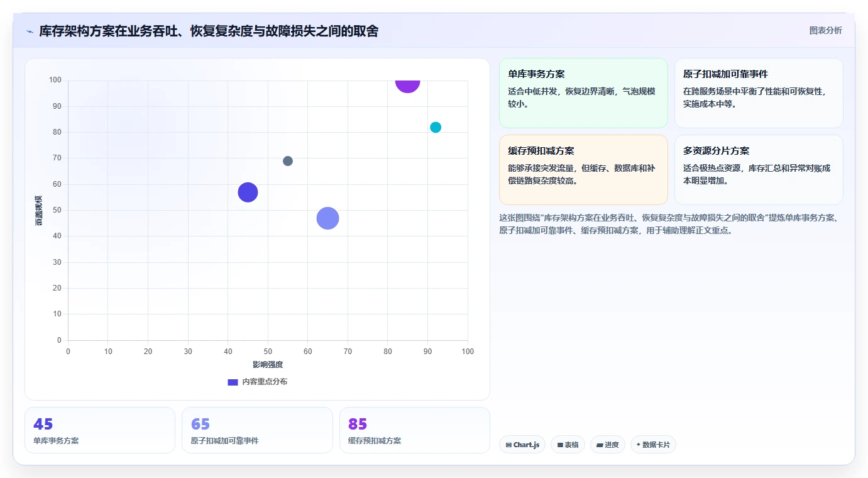Click the 图表分析 label in the header
The image size is (868, 478).
(825, 31)
